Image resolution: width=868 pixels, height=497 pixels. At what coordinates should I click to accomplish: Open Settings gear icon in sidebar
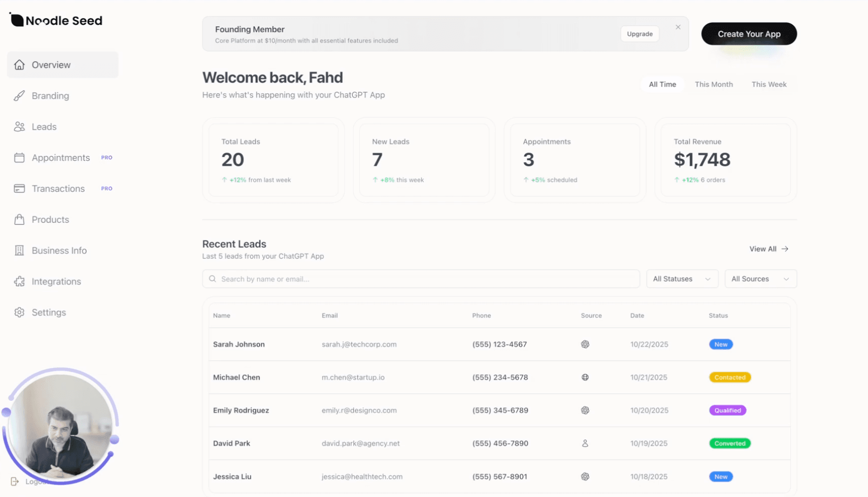19,312
